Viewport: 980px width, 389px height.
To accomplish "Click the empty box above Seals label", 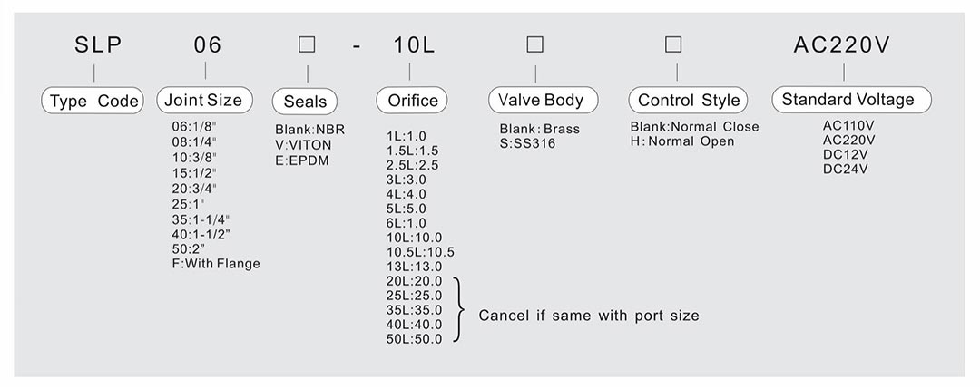I will click(x=308, y=45).
